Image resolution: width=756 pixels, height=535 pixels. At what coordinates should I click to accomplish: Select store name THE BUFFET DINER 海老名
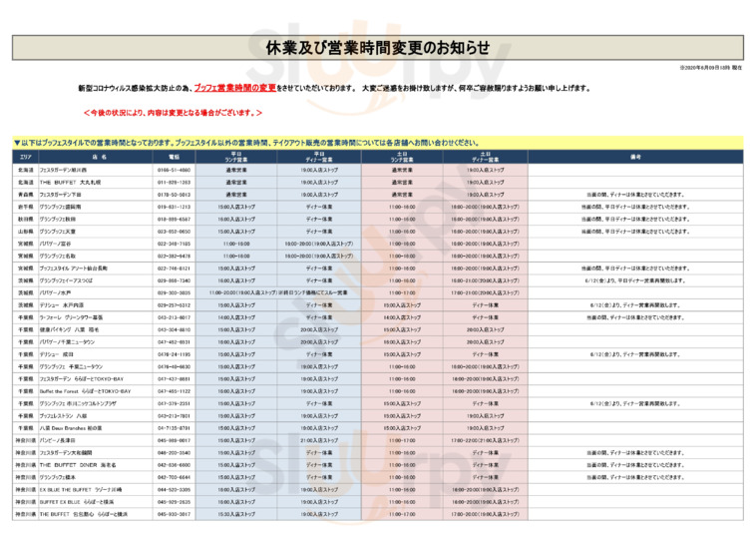point(78,465)
